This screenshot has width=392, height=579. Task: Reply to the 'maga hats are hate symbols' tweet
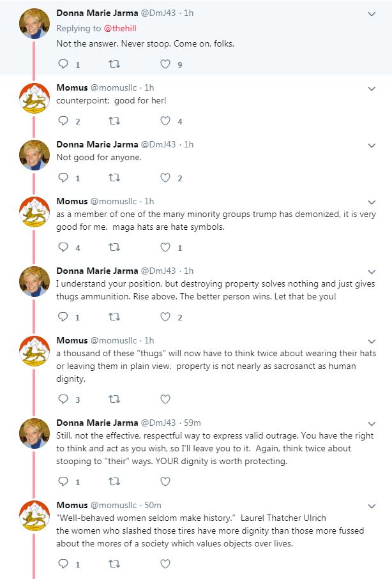pos(64,246)
